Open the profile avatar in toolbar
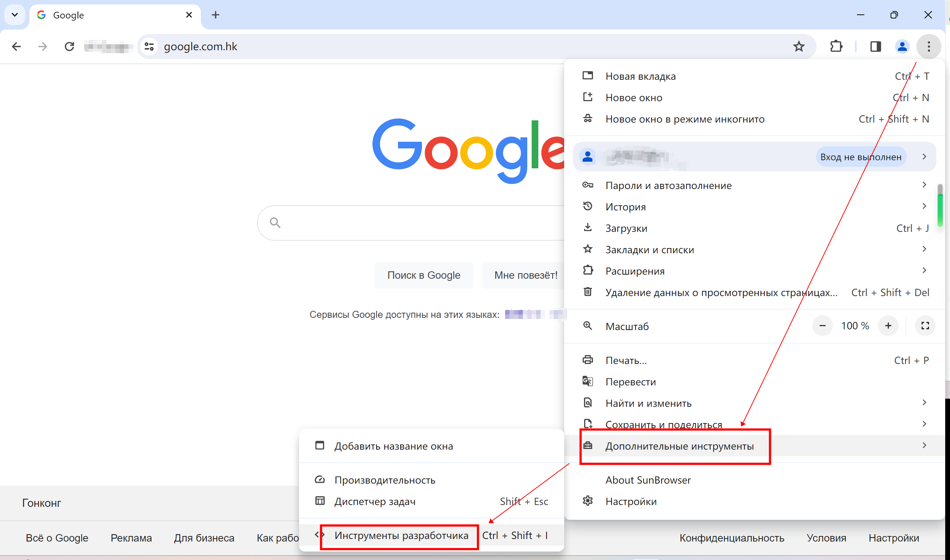This screenshot has width=950, height=560. tap(902, 47)
